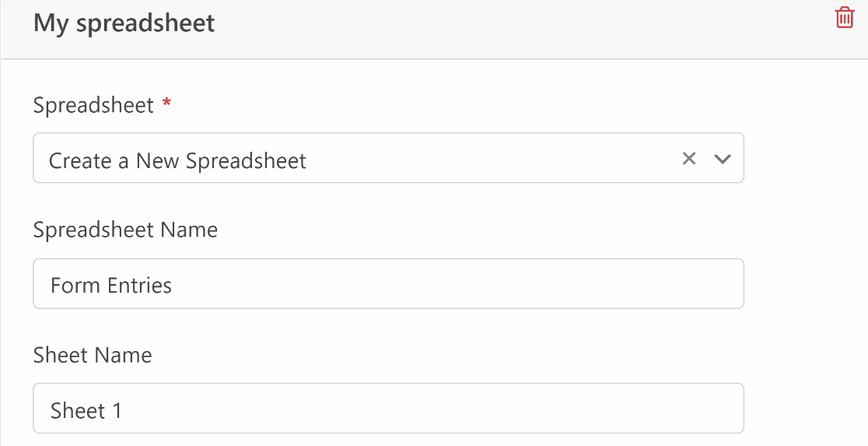Expand the Spreadsheet dropdown chevron arrow
The image size is (868, 446).
(x=723, y=159)
